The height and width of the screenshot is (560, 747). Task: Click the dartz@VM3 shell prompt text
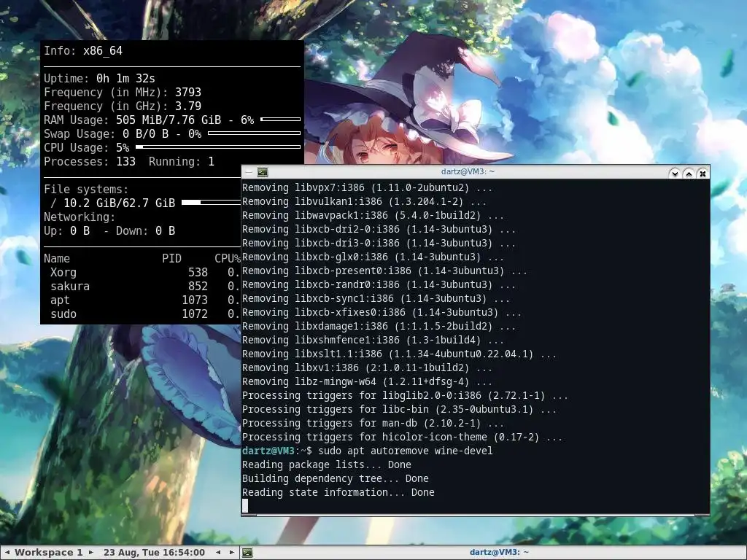[x=276, y=451]
